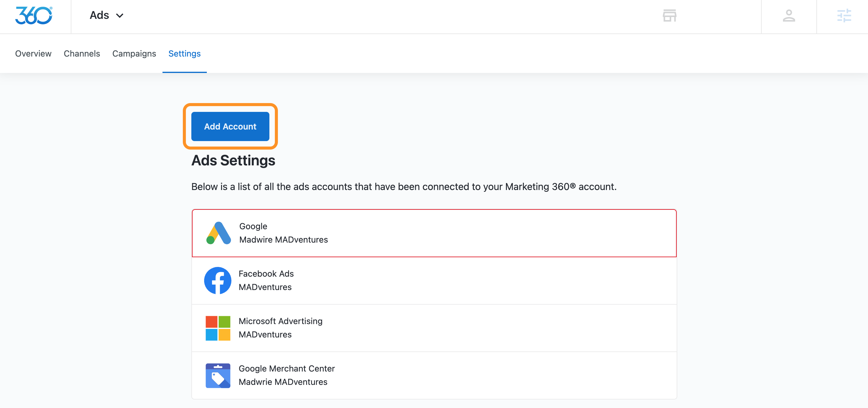Select the Settings tab

coord(184,53)
